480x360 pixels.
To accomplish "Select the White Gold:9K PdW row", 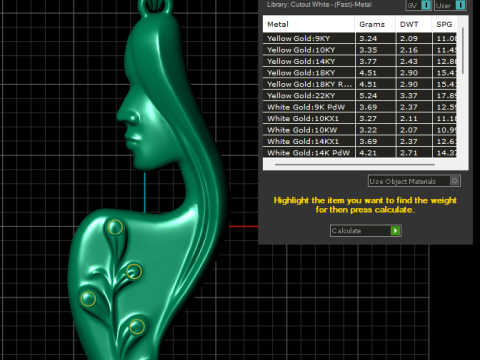I will 360,107.
